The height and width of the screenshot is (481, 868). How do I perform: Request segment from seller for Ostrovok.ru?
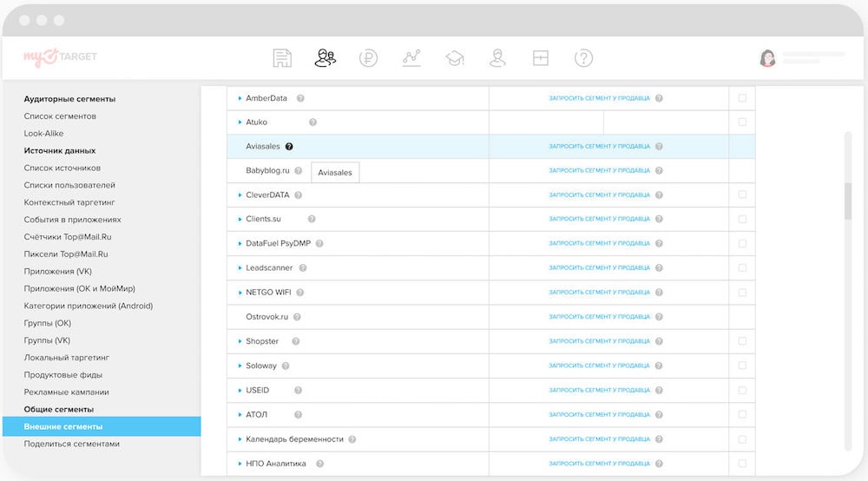[x=599, y=317]
